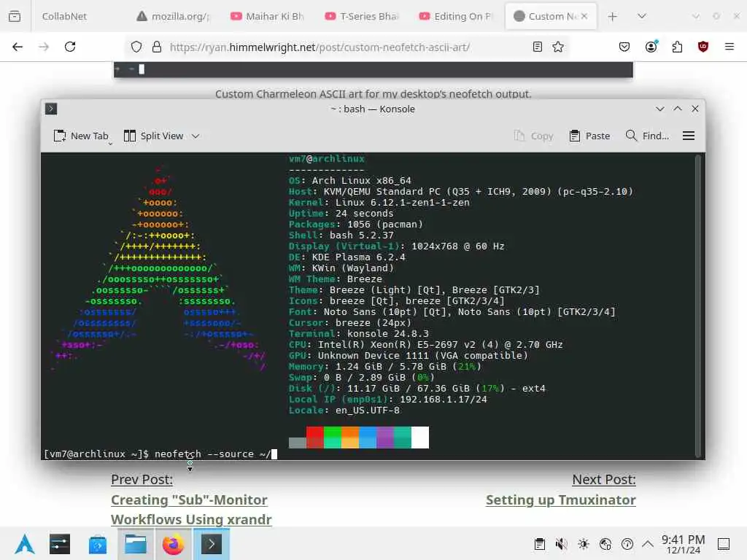Switch to Konsole from the taskbar
747x560 pixels.
pyautogui.click(x=212, y=544)
